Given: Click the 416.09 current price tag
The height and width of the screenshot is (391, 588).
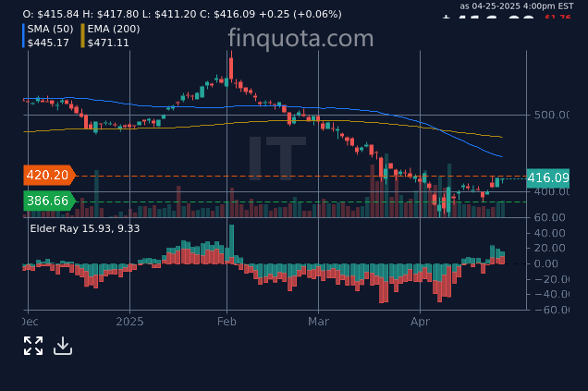Looking at the screenshot, I should coord(548,177).
